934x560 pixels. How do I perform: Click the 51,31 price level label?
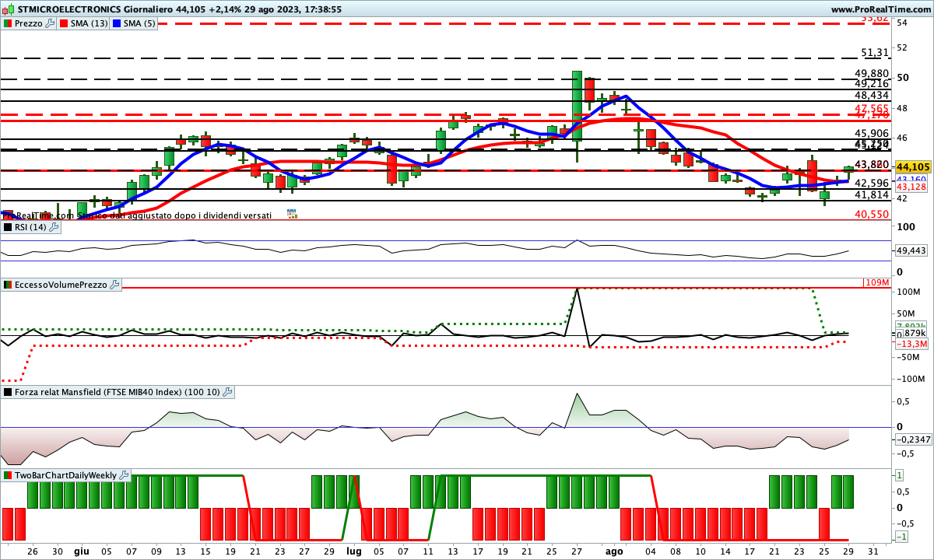pos(875,53)
